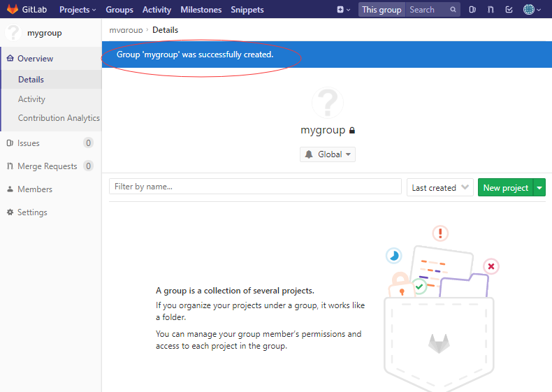The width and height of the screenshot is (552, 392).
Task: Open the user avatar menu
Action: coord(532,10)
